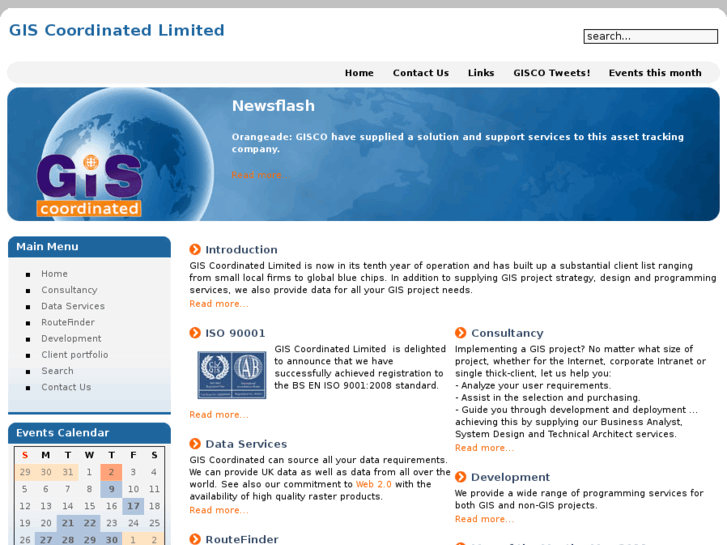Select Development in the Main Menu
This screenshot has width=727, height=545.
(x=71, y=339)
